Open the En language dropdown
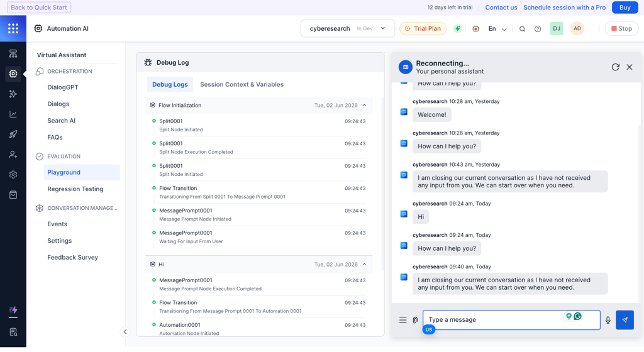Viewport: 644px width, 352px height. point(497,29)
